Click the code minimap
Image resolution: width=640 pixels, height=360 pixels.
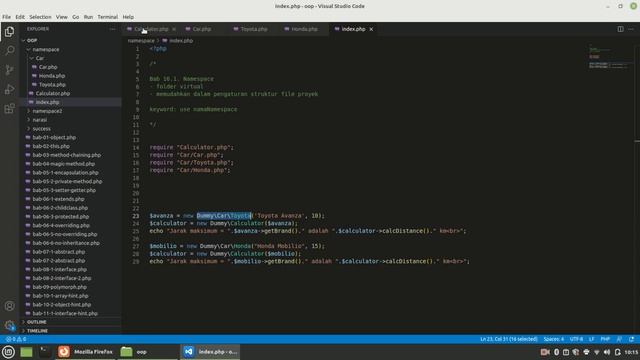pos(610,57)
